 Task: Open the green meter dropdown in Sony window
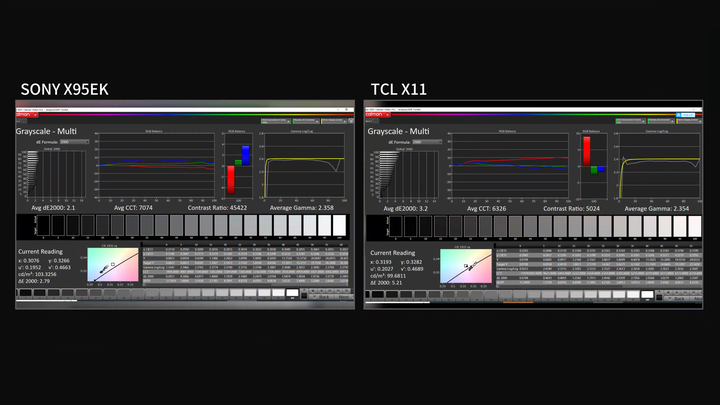coord(276,121)
